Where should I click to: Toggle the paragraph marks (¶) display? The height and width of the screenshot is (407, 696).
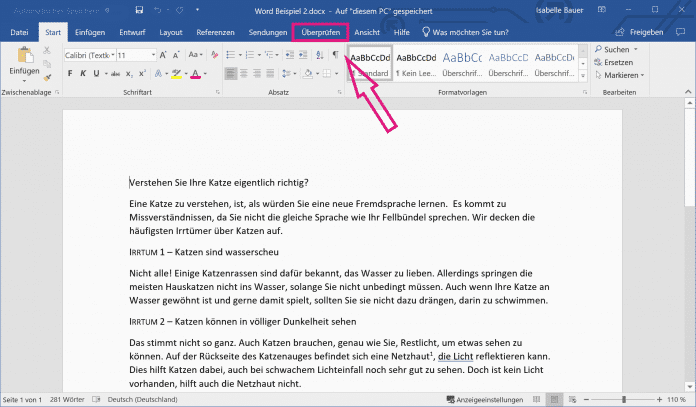[336, 55]
